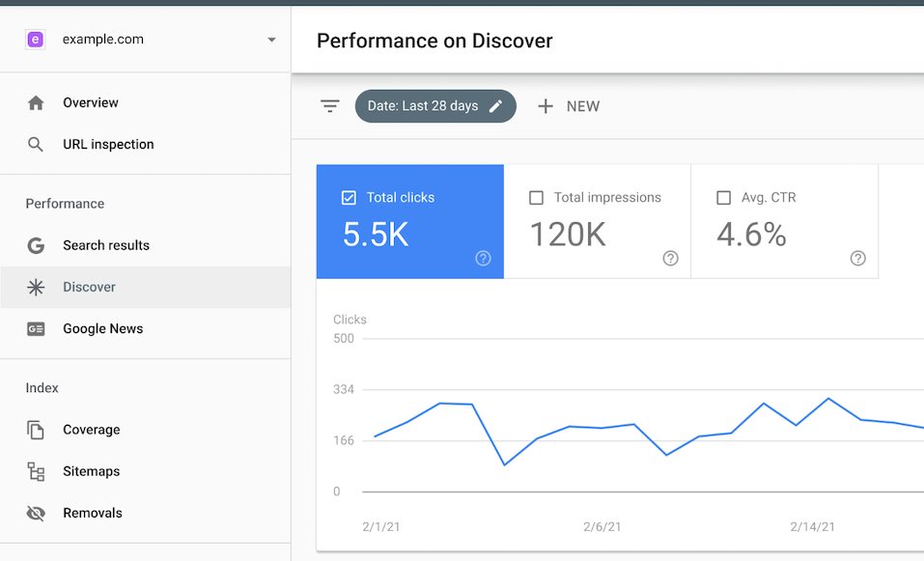Click the Discover asterisk icon
The image size is (924, 561).
tap(36, 288)
